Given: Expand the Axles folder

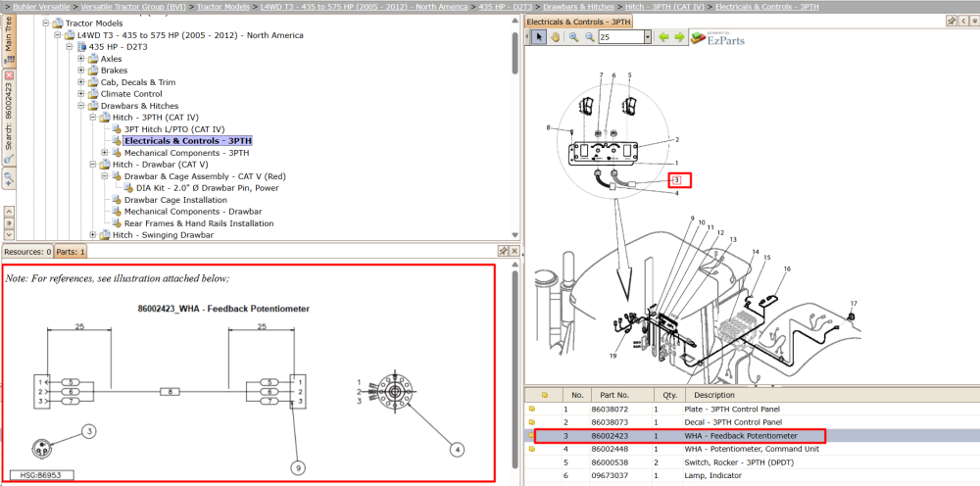Looking at the screenshot, I should [x=81, y=59].
